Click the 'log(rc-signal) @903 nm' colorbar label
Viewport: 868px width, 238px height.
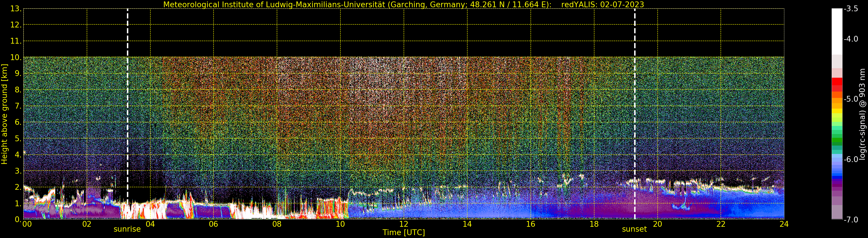[862, 114]
